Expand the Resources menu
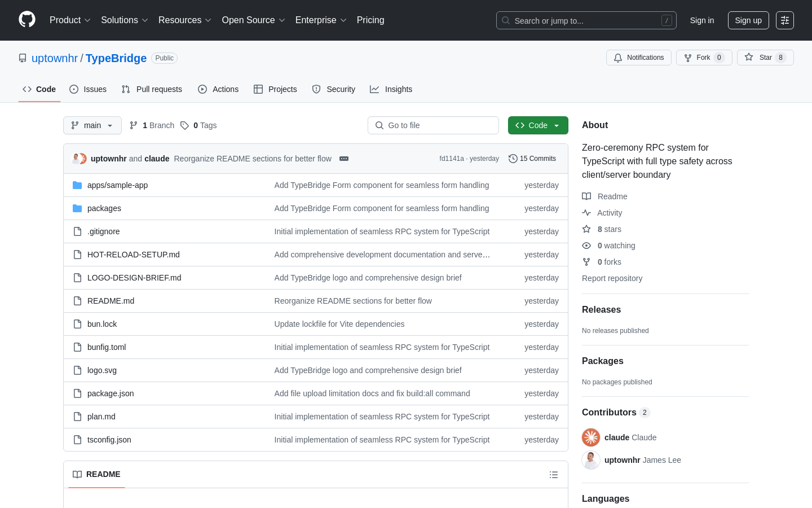This screenshot has width=812, height=508. tap(185, 20)
